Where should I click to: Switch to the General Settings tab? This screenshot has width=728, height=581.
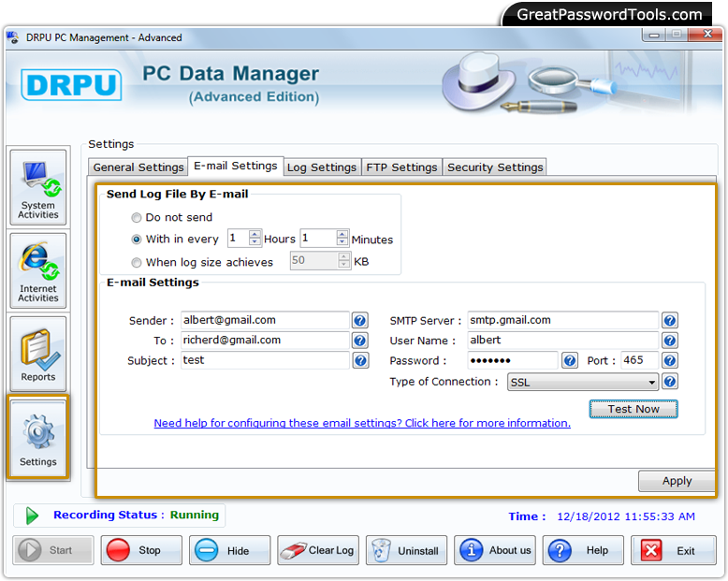138,167
